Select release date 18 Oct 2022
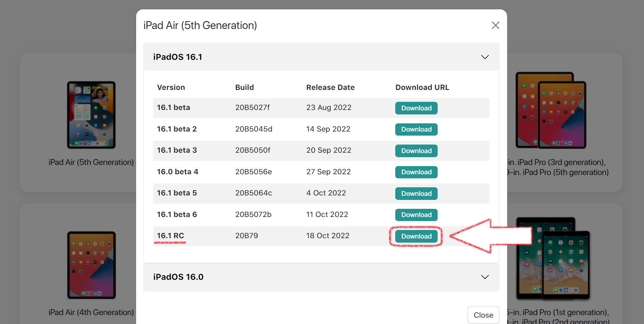 tap(328, 236)
